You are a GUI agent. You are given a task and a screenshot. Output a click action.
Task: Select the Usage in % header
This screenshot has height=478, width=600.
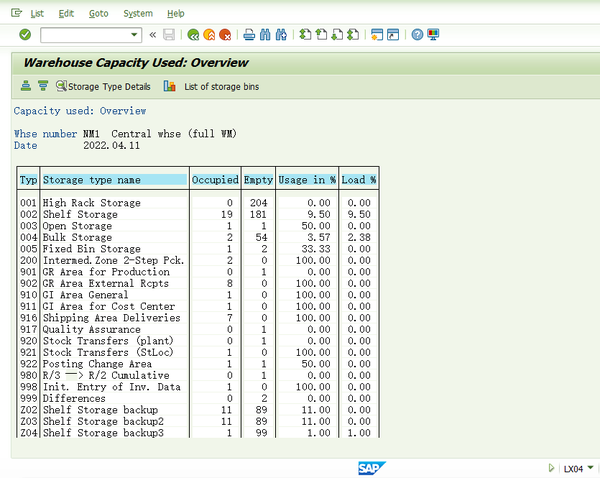(307, 180)
